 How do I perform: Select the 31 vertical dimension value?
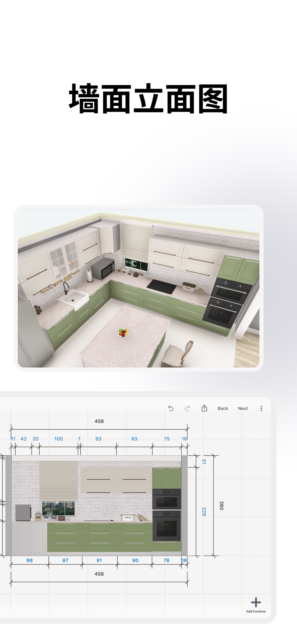[204, 461]
